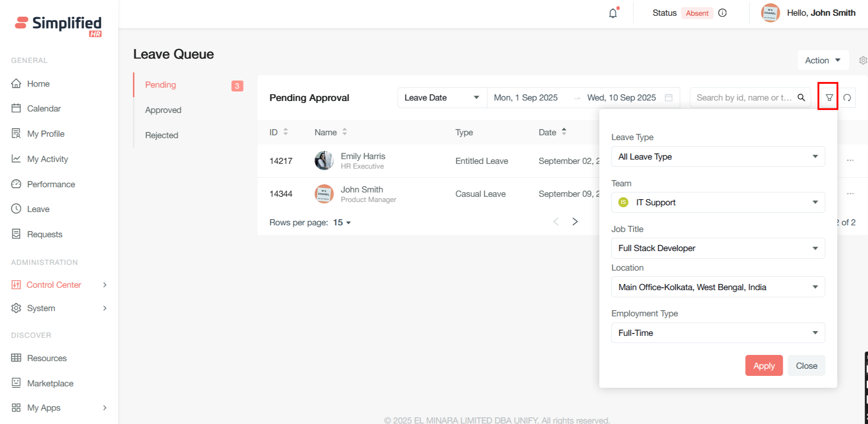Click the refresh icon beside the filter
The width and height of the screenshot is (868, 424).
(x=847, y=98)
